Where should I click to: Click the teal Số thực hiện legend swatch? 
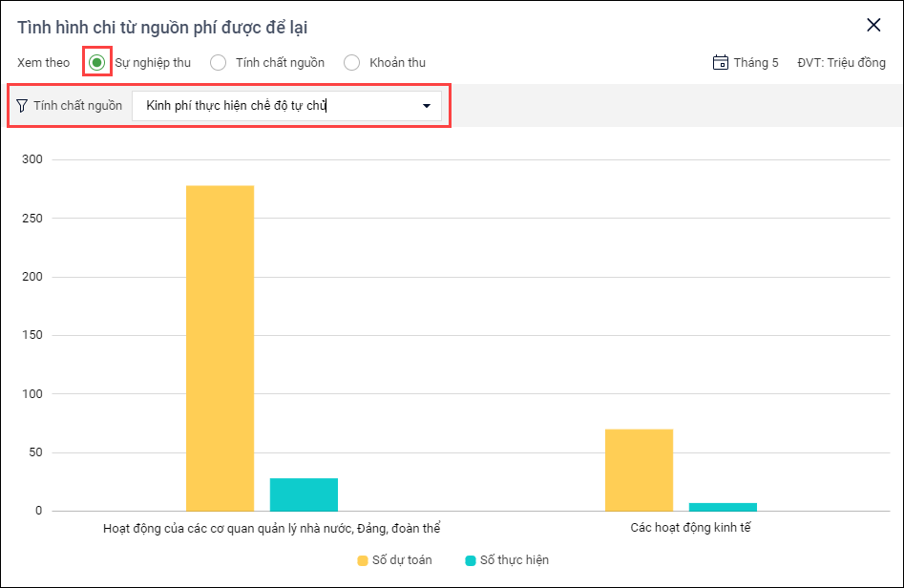coord(471,560)
